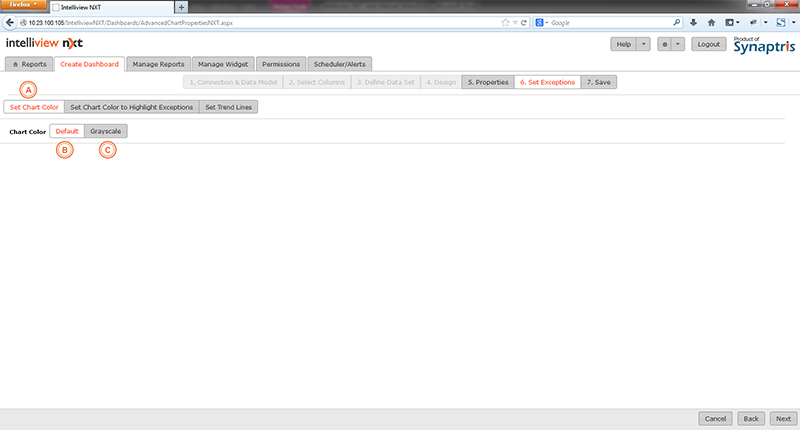This screenshot has width=800, height=430.
Task: Open a new browser tab with plus icon
Action: 181,7
